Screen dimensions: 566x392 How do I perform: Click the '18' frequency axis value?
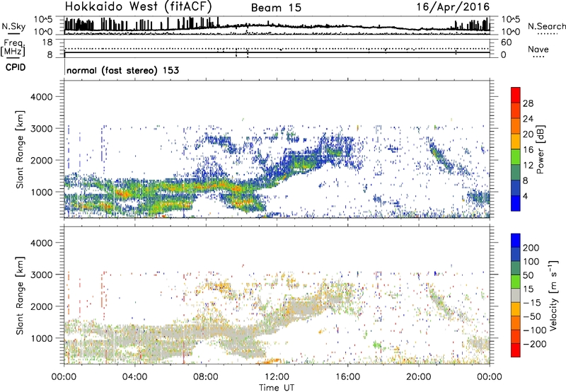point(47,42)
